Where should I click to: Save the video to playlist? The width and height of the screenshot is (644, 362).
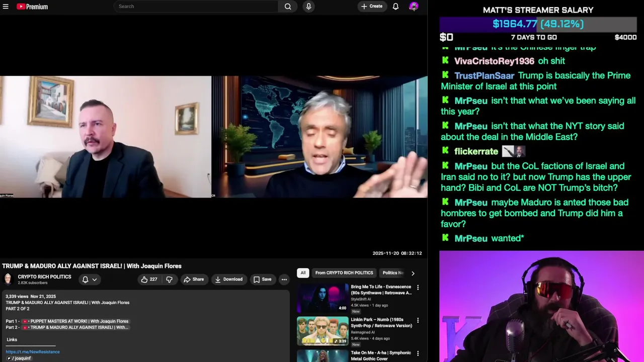click(x=262, y=280)
